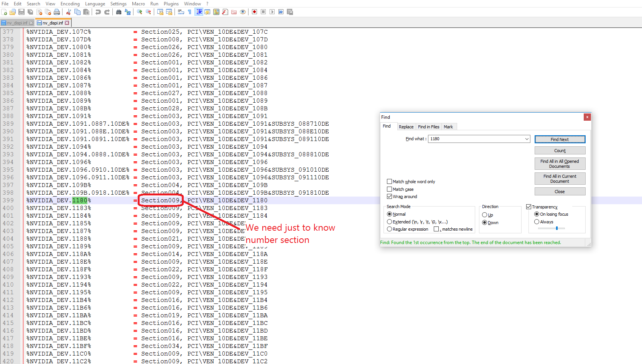Viewport: 642px width, 364px height.
Task: Open the Document Map icon
Action: (216, 12)
